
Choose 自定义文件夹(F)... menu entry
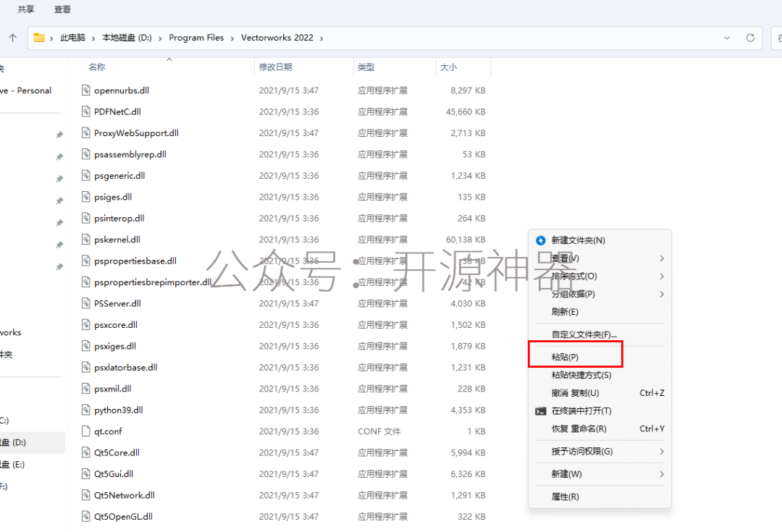pyautogui.click(x=600, y=334)
